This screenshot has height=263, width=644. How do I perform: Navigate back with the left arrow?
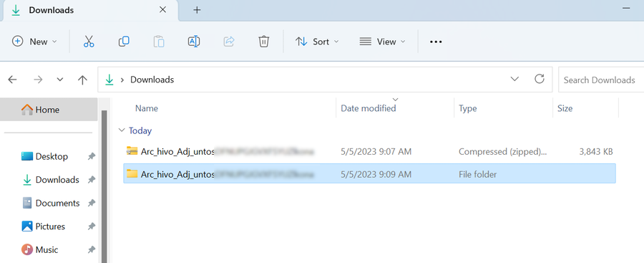point(12,80)
